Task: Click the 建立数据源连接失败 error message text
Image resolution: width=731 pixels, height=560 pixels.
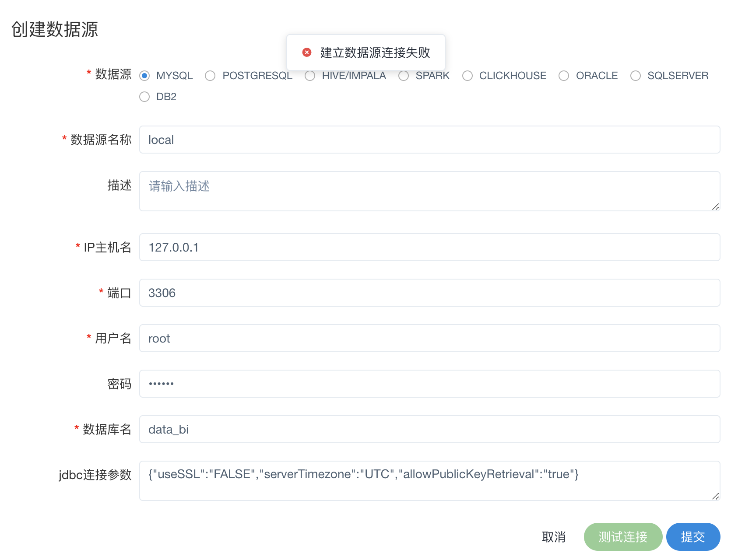Action: (375, 52)
